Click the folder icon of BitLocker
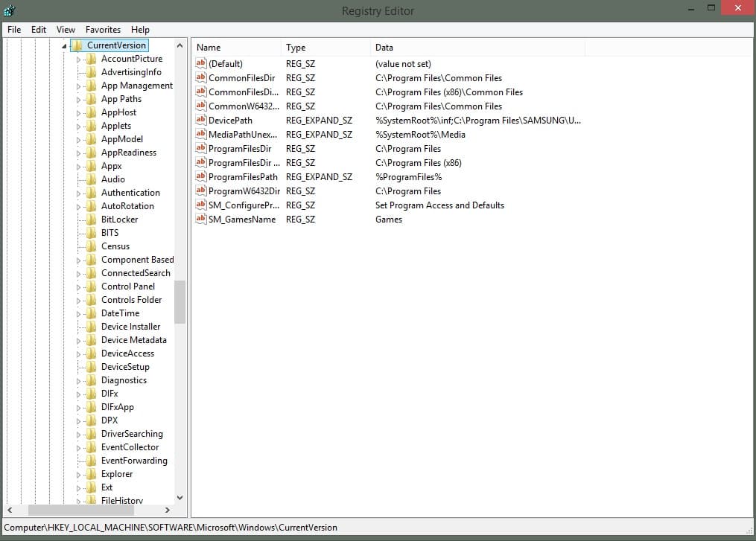Viewport: 756px width, 541px height. [x=91, y=220]
